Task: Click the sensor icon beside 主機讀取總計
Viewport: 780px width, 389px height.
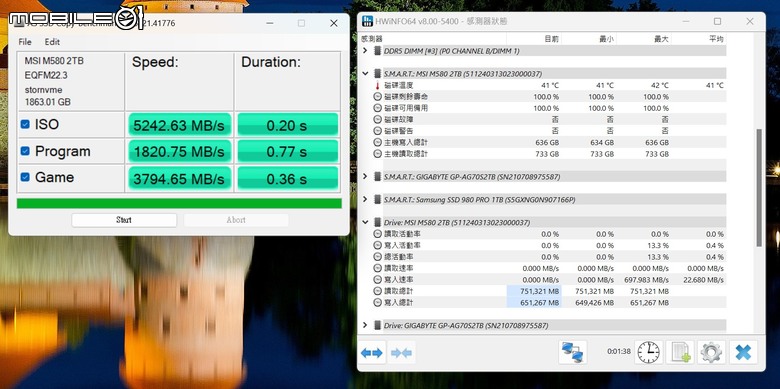Action: coord(378,154)
